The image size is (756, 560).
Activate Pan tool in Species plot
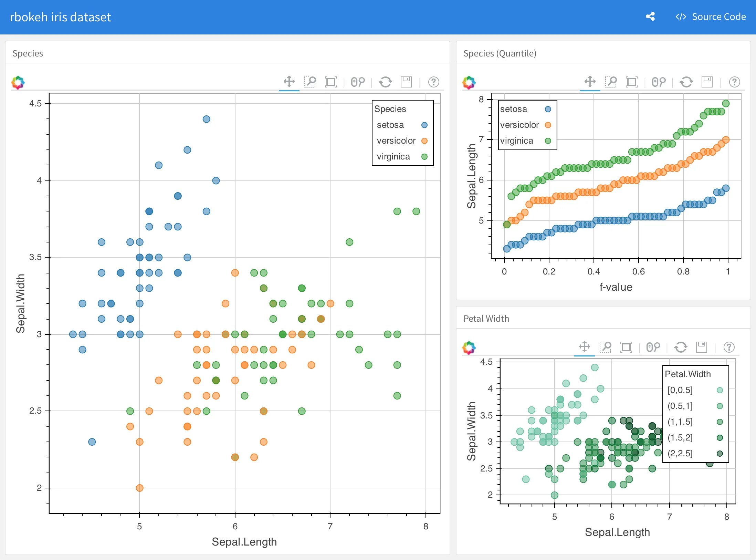coord(289,82)
